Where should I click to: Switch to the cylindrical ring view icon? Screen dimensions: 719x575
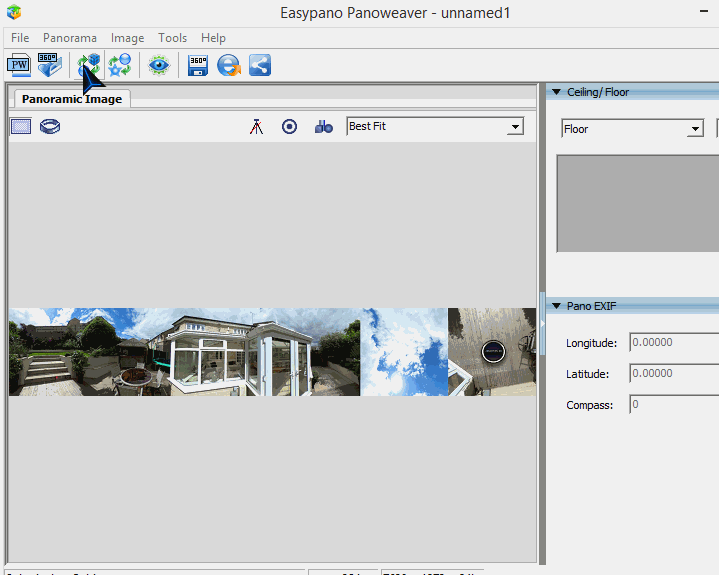51,127
